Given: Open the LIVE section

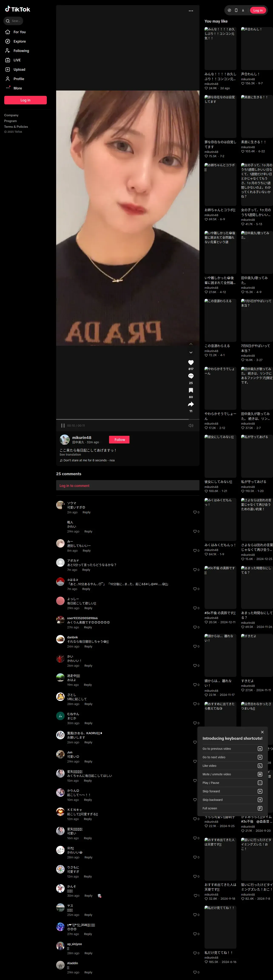Looking at the screenshot, I should (x=13, y=60).
